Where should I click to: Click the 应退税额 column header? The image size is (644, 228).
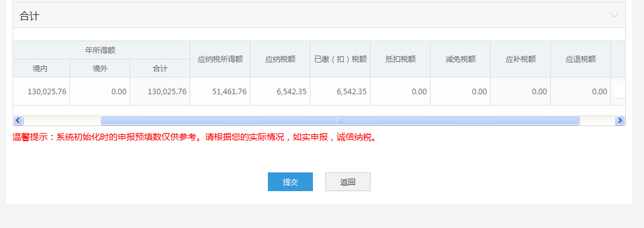(580, 59)
